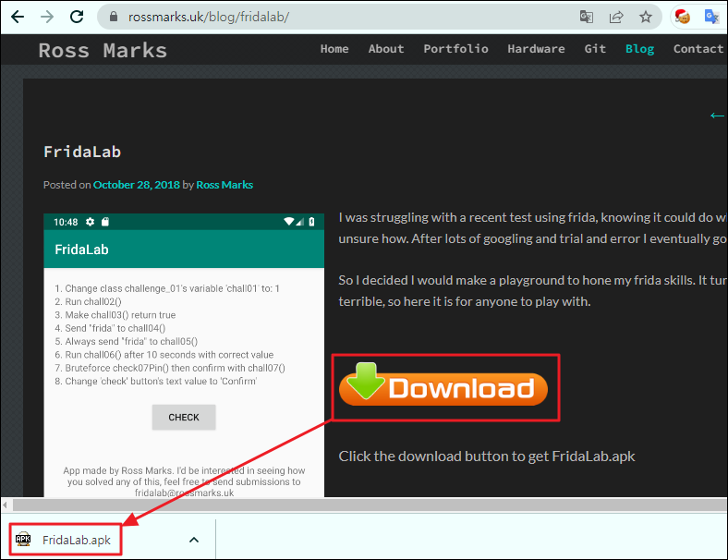Image resolution: width=728 pixels, height=560 pixels.
Task: Click the October 28, 2018 date link
Action: (x=137, y=185)
